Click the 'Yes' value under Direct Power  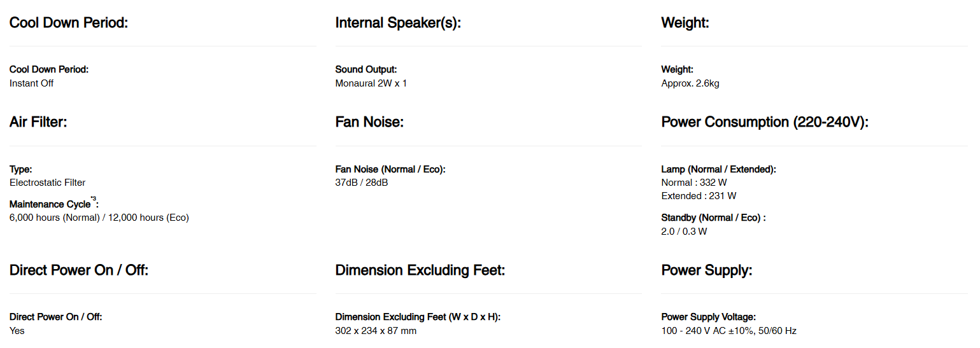click(17, 331)
